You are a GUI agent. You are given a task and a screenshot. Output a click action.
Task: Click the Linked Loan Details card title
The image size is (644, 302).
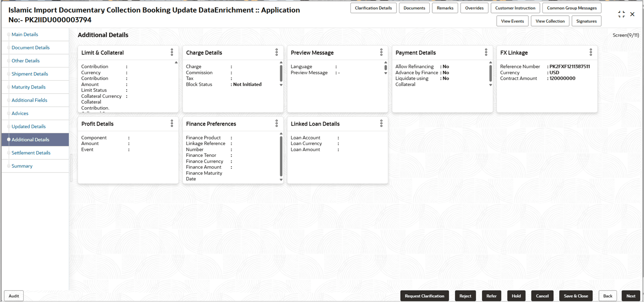point(315,124)
